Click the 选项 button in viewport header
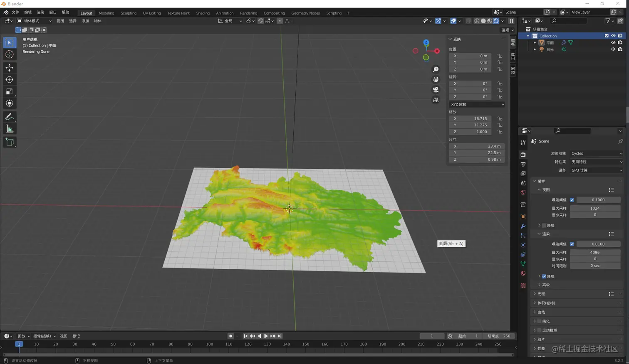Image resolution: width=629 pixels, height=364 pixels. (x=507, y=30)
